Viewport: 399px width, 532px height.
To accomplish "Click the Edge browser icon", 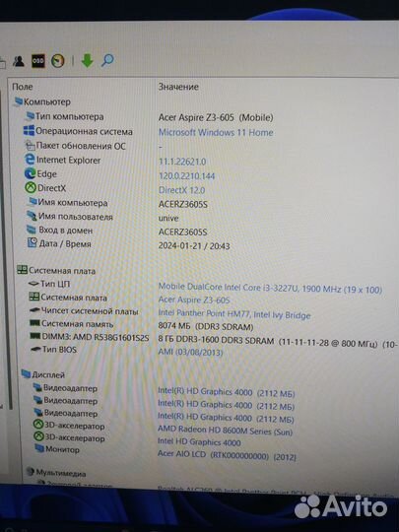I will (30, 173).
